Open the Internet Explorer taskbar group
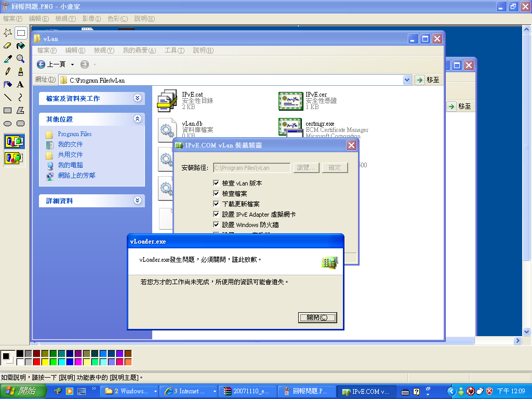This screenshot has height=399, width=532. tap(189, 391)
